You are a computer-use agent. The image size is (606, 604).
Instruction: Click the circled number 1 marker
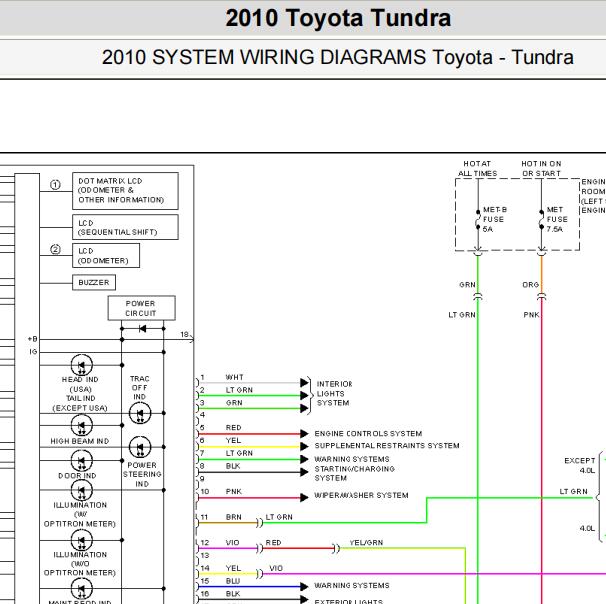pyautogui.click(x=55, y=185)
